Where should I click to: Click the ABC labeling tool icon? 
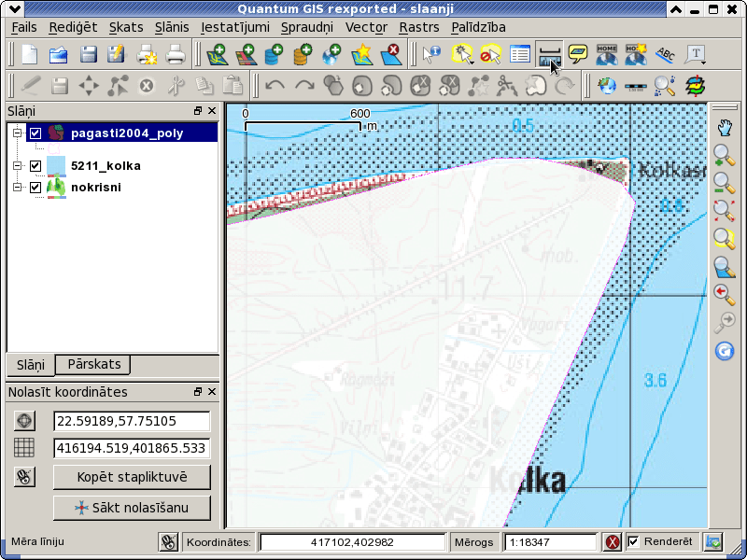click(x=665, y=55)
